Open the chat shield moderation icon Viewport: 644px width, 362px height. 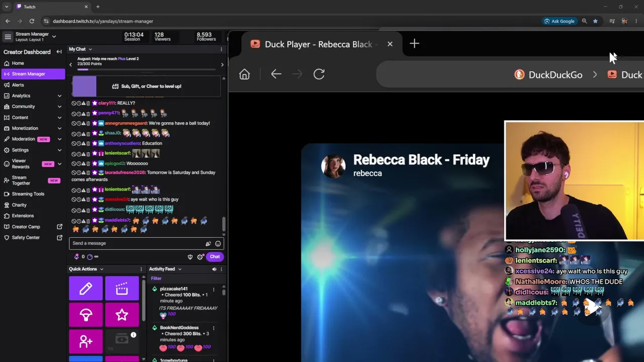[x=190, y=257]
